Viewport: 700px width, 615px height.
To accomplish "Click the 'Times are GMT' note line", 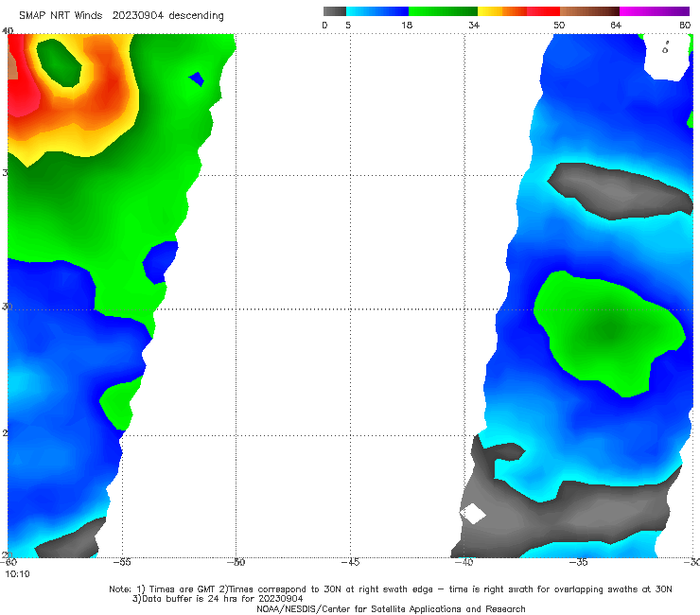I will point(391,589).
